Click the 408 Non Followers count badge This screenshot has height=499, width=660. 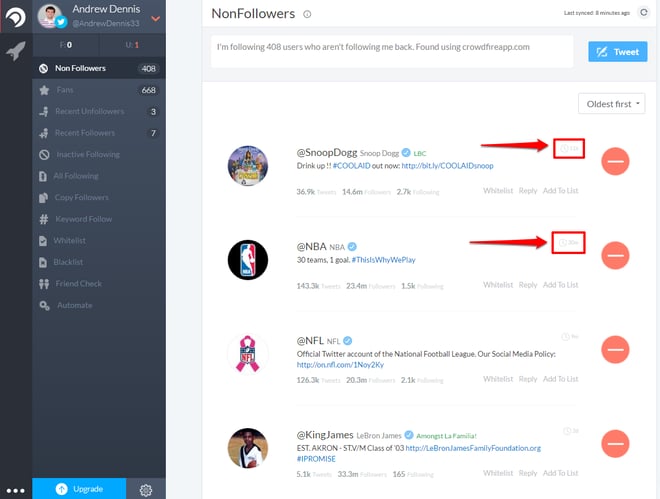pyautogui.click(x=149, y=68)
